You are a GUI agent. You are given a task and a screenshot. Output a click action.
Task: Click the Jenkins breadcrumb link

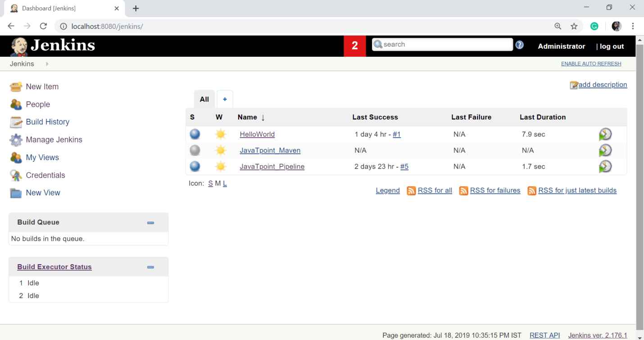[x=22, y=64]
